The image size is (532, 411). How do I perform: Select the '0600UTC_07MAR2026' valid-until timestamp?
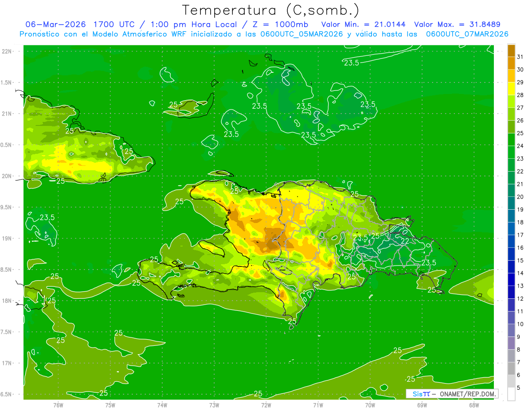(x=467, y=34)
